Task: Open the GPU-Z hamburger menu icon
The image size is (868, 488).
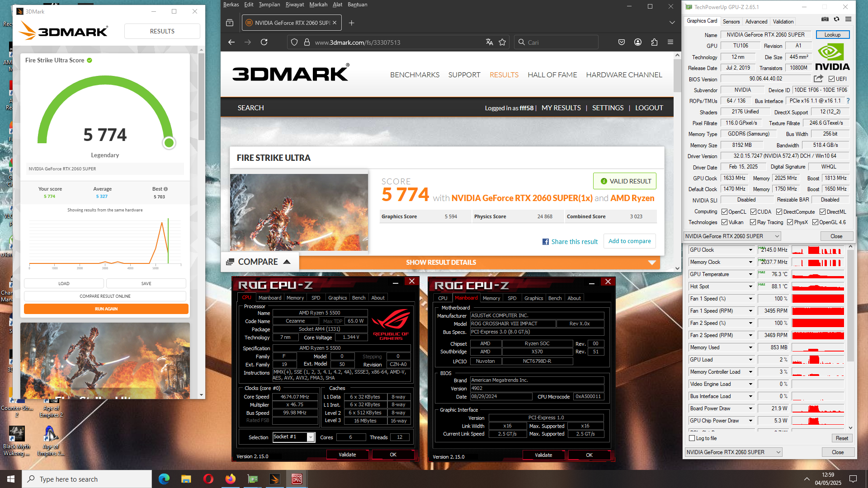Action: (x=848, y=19)
